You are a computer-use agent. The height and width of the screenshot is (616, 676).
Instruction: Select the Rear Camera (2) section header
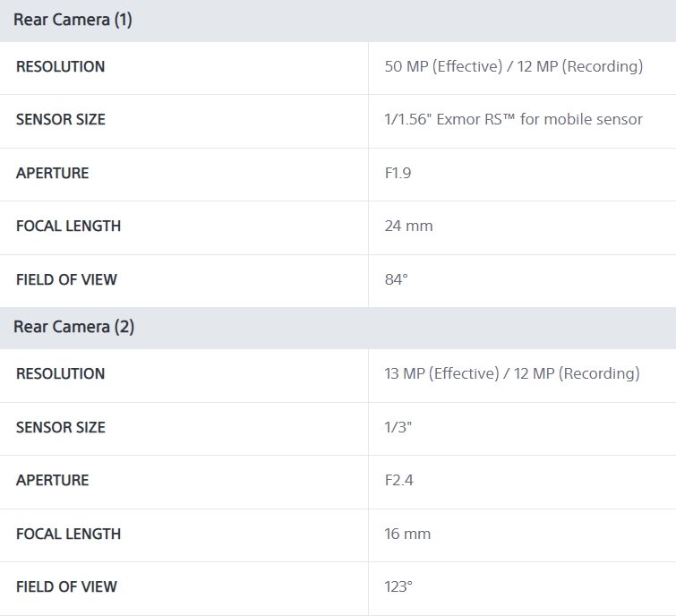[x=338, y=328]
